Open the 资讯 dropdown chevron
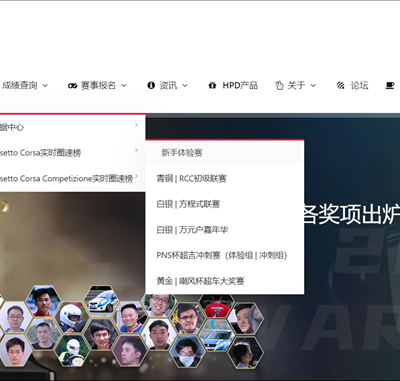 [x=185, y=85]
